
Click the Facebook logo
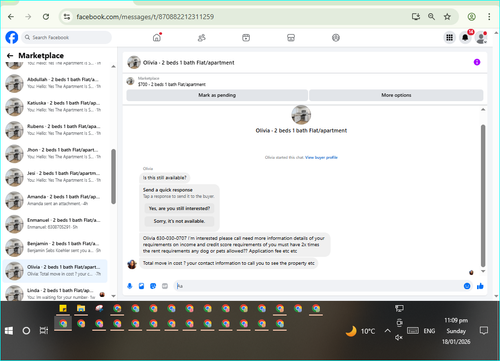click(x=12, y=37)
